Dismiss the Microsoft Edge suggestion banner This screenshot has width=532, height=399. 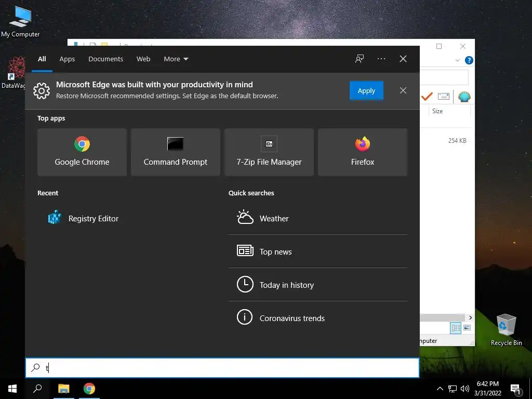pos(403,90)
